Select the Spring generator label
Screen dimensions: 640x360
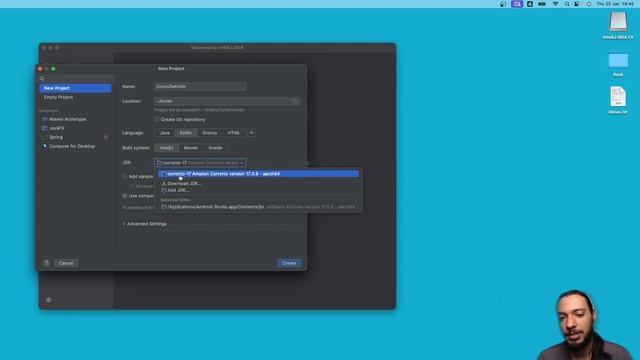pyautogui.click(x=56, y=137)
